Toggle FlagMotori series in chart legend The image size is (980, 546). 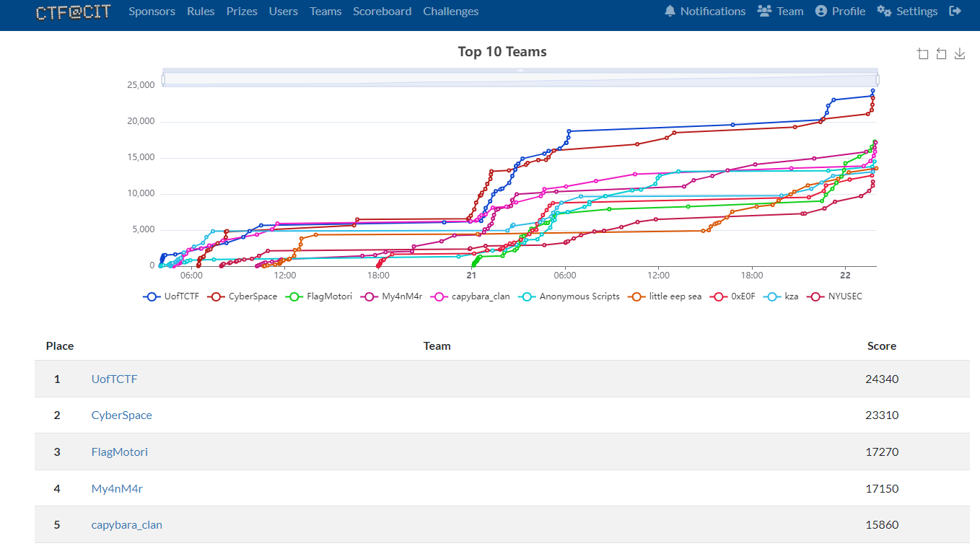tap(318, 296)
